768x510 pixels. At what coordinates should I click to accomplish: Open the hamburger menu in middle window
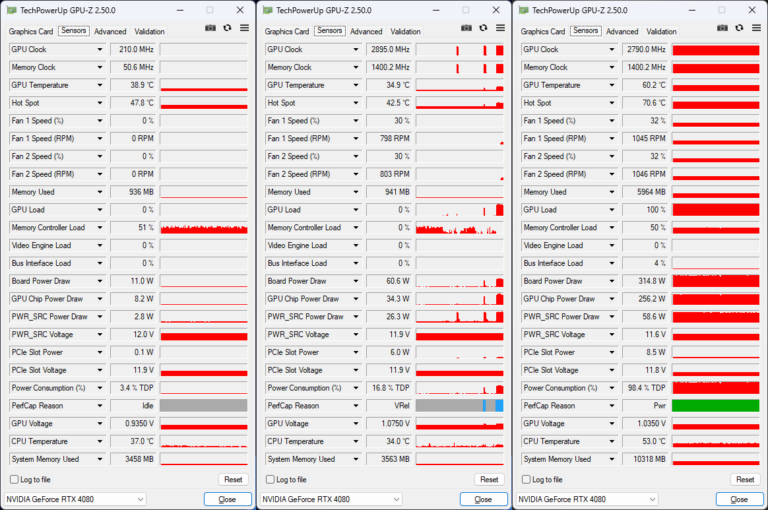point(499,29)
